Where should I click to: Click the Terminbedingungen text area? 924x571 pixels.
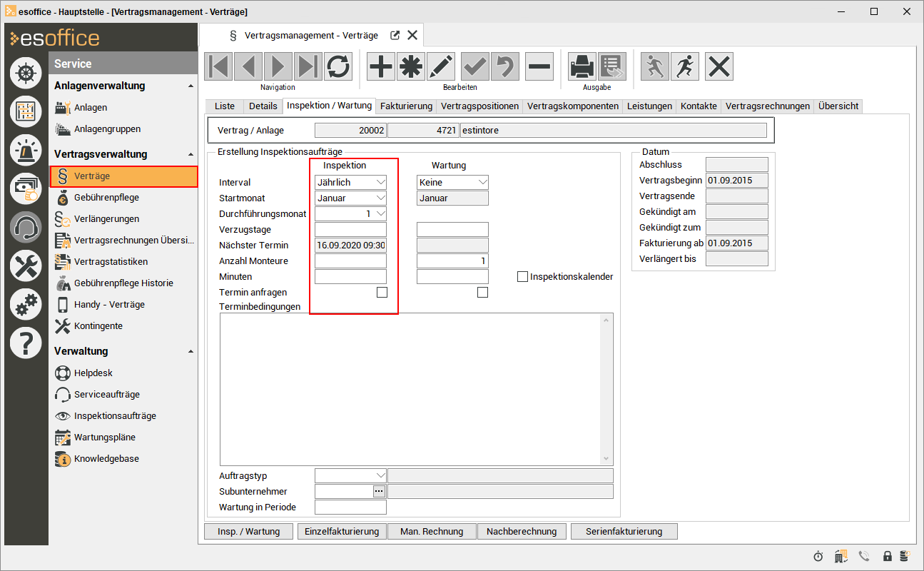click(416, 389)
